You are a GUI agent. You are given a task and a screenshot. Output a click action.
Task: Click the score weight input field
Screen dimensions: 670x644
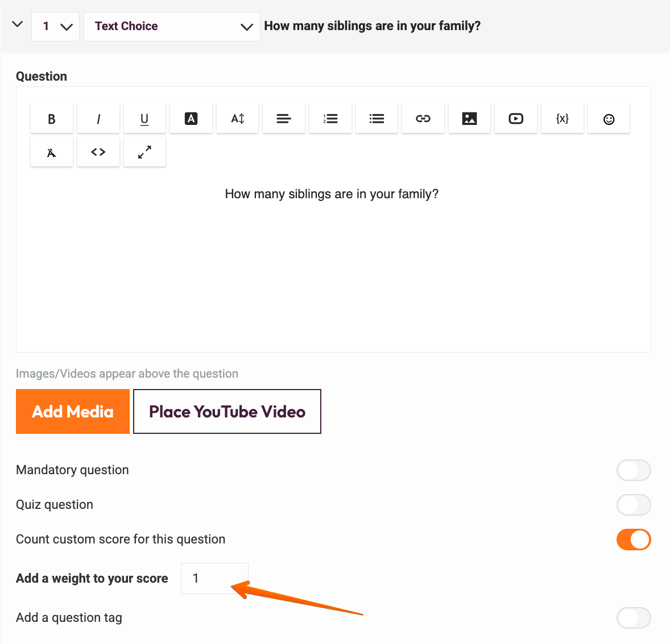point(215,578)
